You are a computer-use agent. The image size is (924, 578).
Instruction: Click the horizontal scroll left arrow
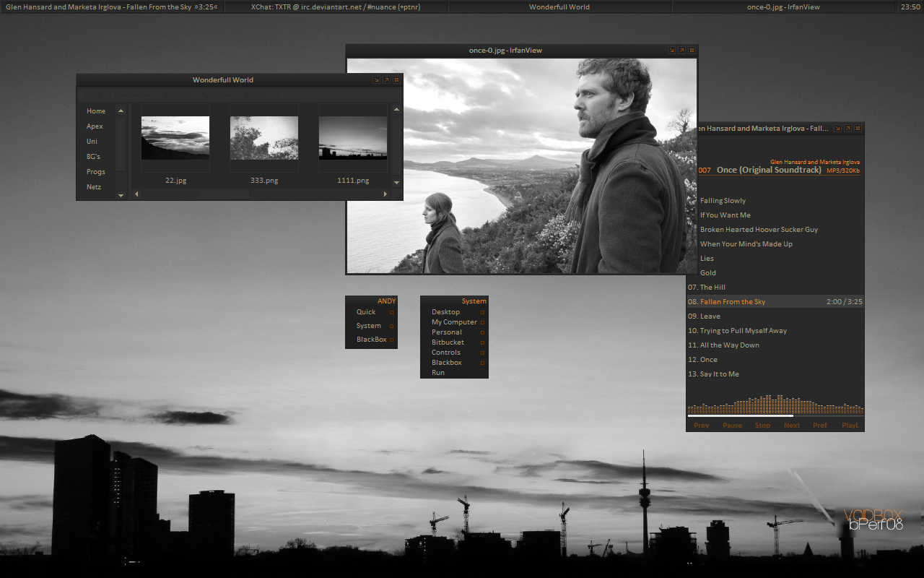pos(136,194)
